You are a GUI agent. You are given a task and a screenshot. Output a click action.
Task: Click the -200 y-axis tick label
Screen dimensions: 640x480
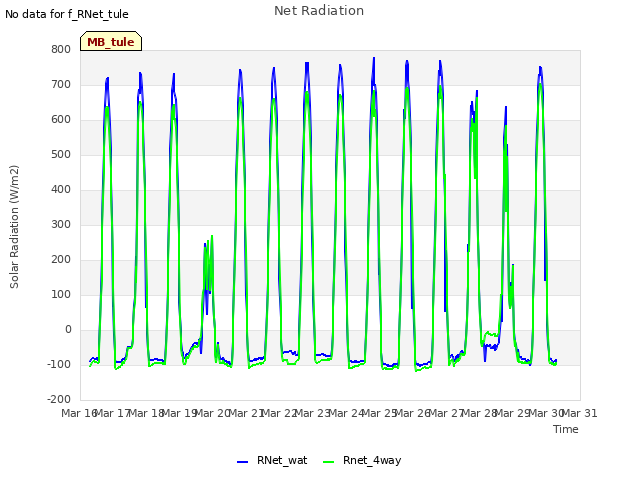pos(59,399)
